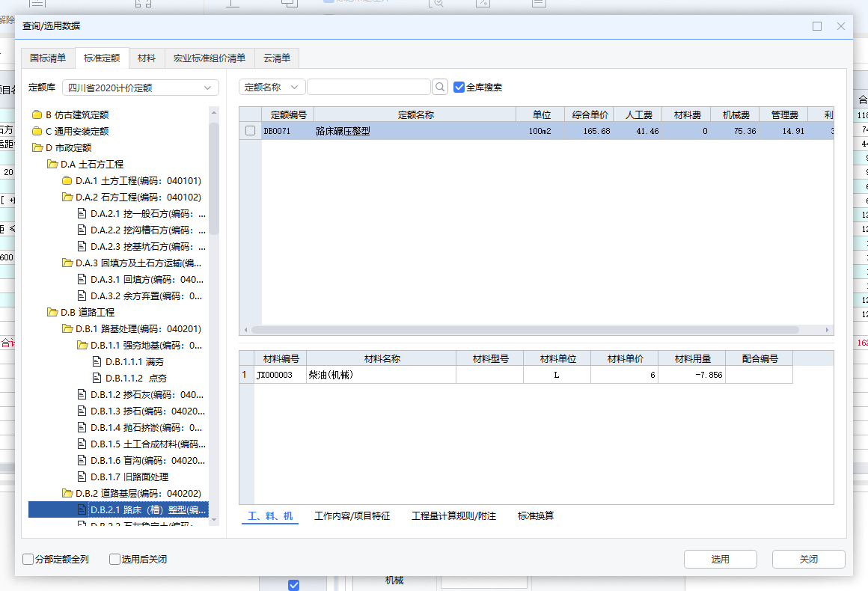Click folder icon of B 仿古建筑定额
868x591 pixels.
click(37, 114)
